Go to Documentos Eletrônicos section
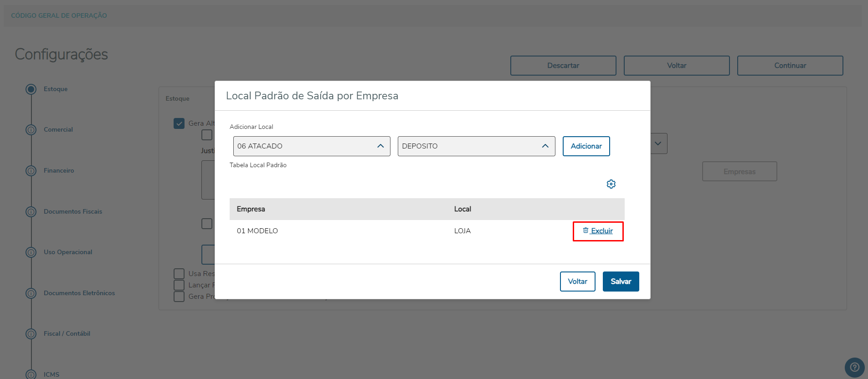The image size is (868, 379). tap(79, 293)
